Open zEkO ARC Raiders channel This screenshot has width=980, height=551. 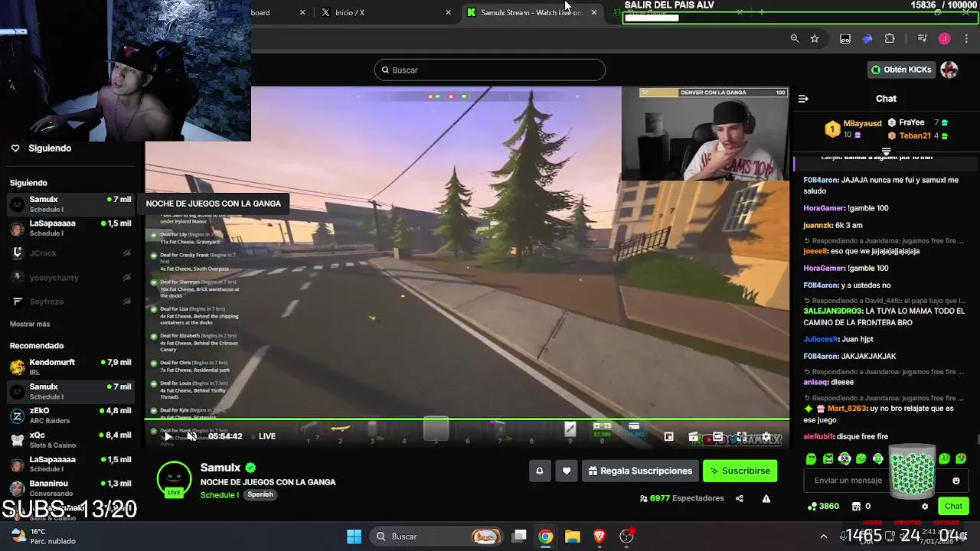pos(70,416)
